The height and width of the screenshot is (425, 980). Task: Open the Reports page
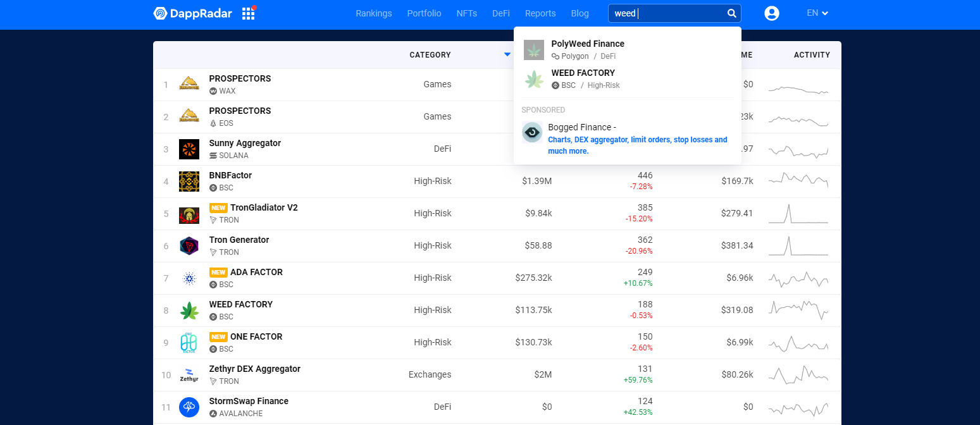(x=540, y=13)
